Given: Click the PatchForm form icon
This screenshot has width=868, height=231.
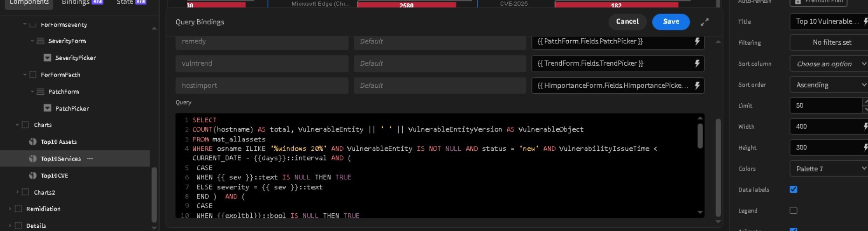Looking at the screenshot, I should coord(41,91).
